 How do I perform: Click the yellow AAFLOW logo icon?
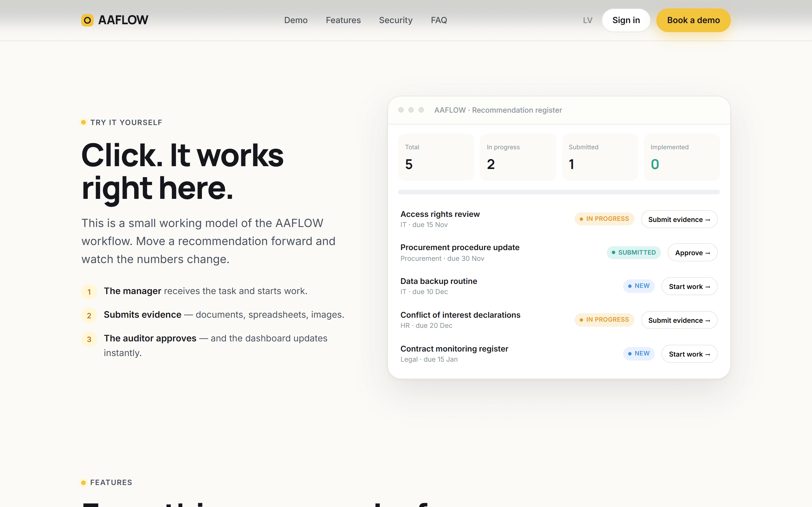coord(87,20)
